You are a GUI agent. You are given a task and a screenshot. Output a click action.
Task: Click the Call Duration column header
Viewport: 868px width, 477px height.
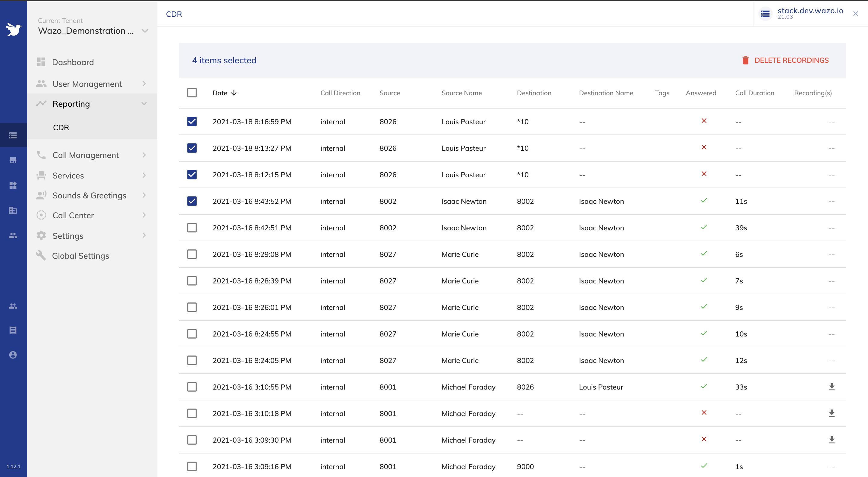[x=755, y=93]
